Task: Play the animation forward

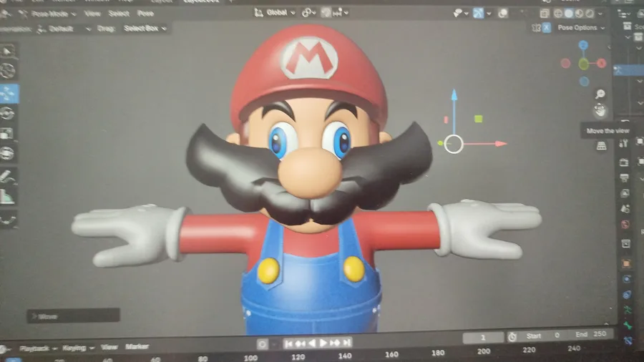Action: [x=323, y=343]
